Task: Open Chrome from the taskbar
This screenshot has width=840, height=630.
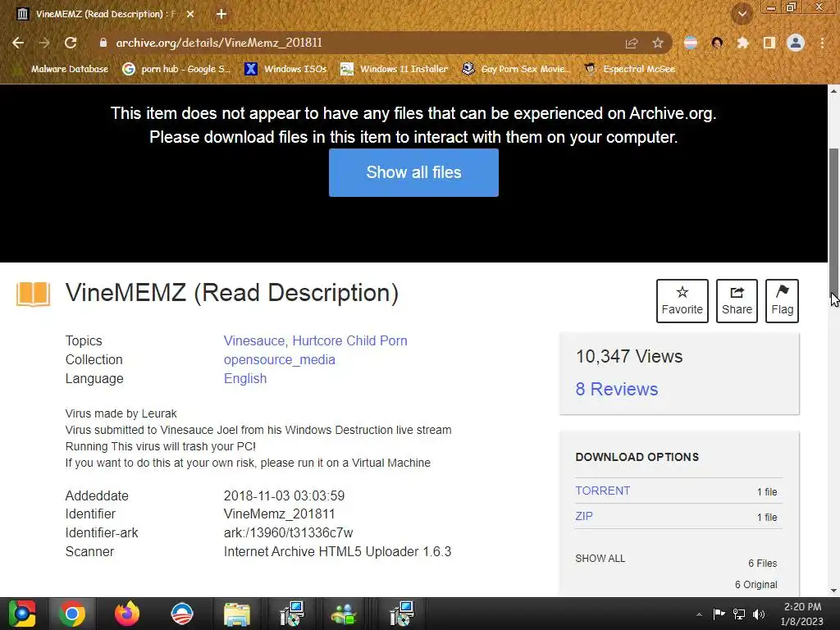Action: click(72, 614)
